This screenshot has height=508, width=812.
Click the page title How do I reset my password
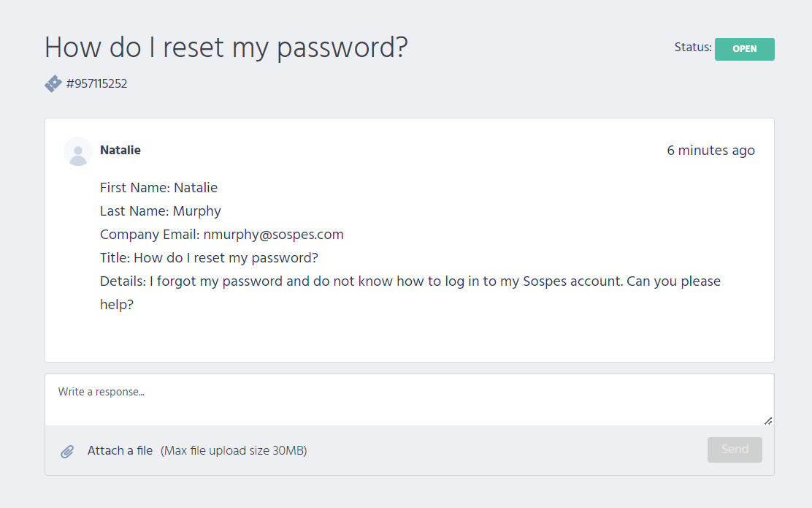click(226, 48)
